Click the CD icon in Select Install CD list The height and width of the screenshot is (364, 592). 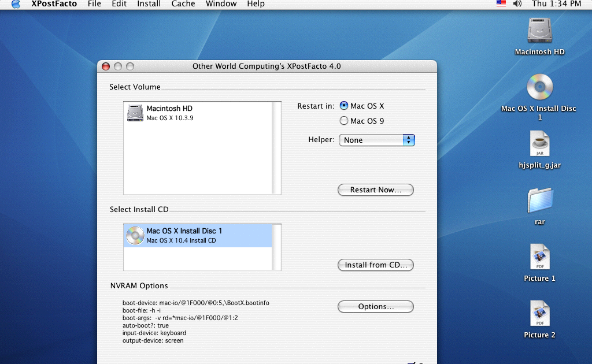pos(135,235)
